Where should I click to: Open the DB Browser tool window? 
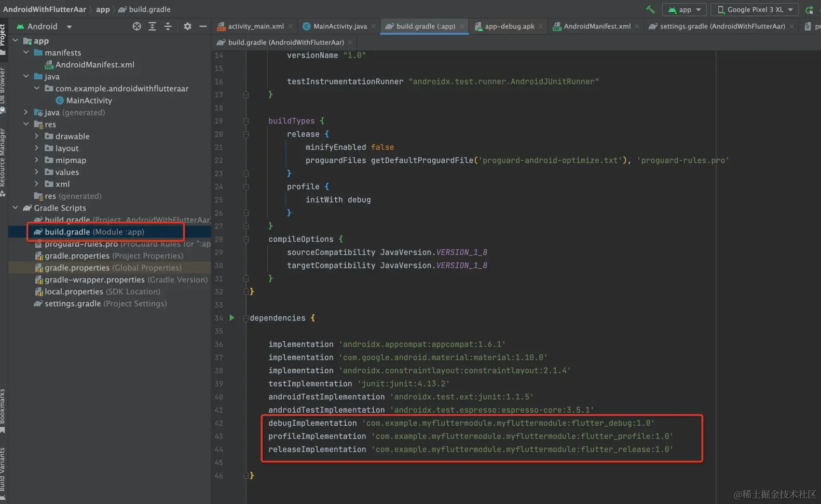(3, 91)
